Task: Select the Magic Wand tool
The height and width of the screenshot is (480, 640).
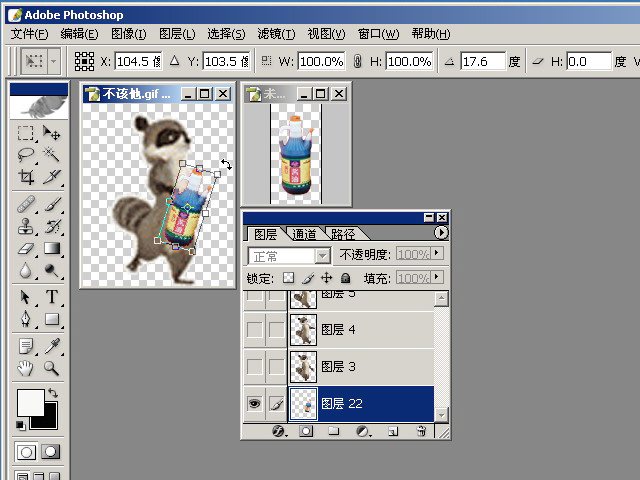Action: [51, 155]
